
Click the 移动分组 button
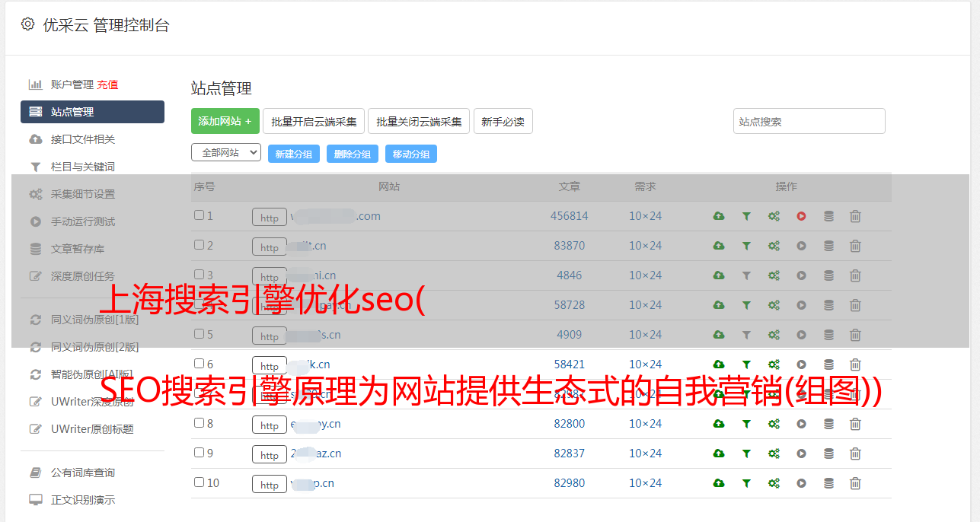(411, 154)
